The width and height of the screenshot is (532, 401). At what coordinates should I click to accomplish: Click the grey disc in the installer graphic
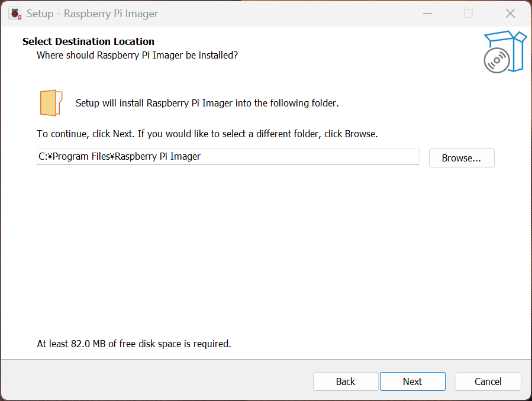click(x=496, y=60)
